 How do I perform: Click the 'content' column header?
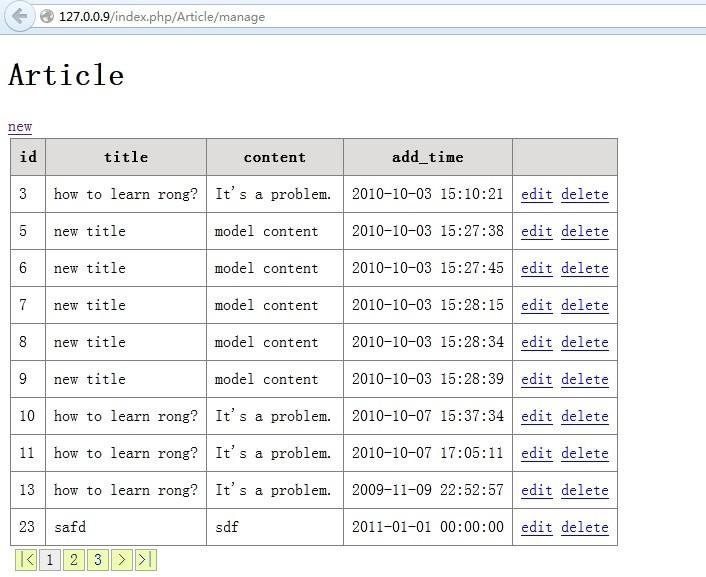(x=275, y=157)
